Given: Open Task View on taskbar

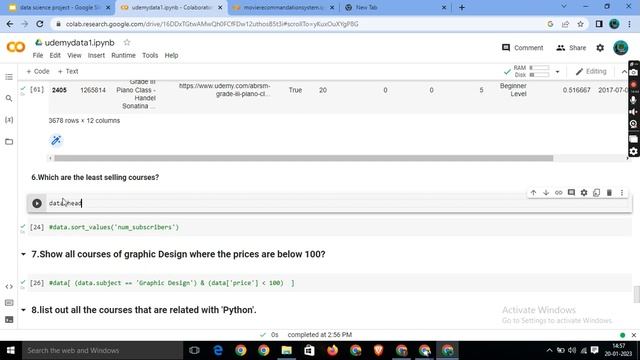Looking at the screenshot, I should click(x=194, y=351).
